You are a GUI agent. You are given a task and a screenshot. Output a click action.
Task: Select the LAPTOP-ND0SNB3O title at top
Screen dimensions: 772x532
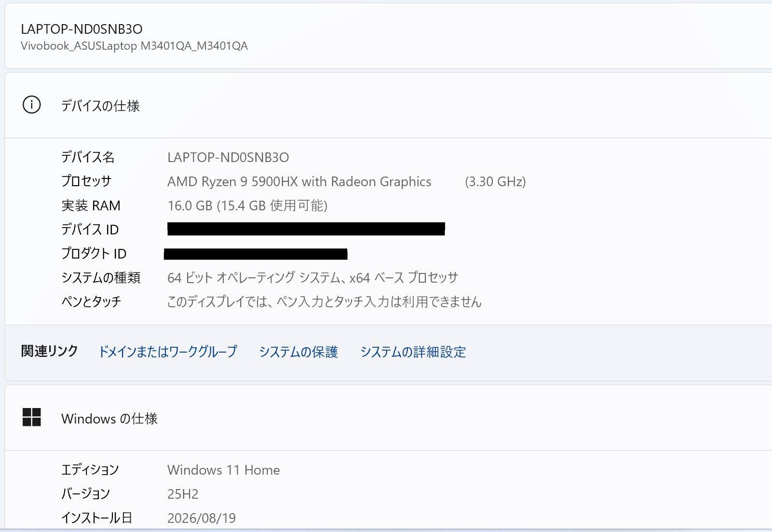pyautogui.click(x=81, y=29)
